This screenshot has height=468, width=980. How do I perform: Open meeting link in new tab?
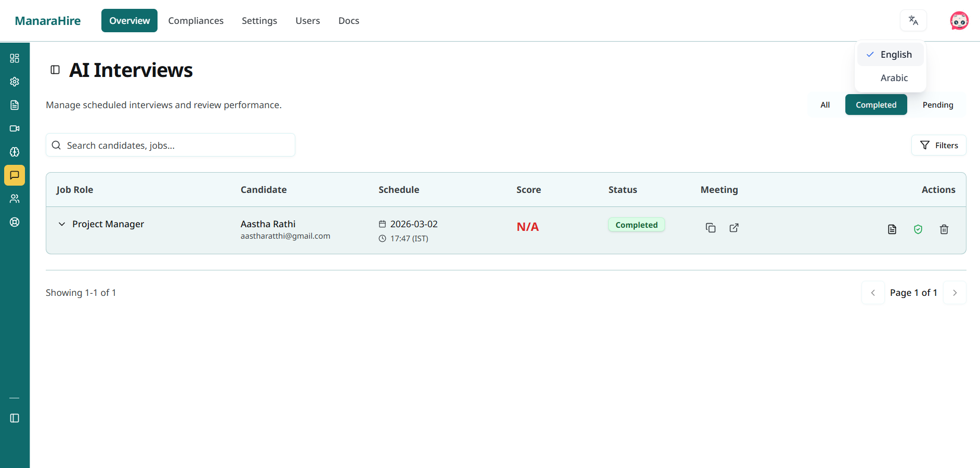(734, 228)
